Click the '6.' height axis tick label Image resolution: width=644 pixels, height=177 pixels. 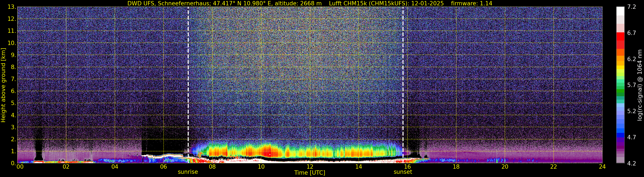pyautogui.click(x=13, y=91)
